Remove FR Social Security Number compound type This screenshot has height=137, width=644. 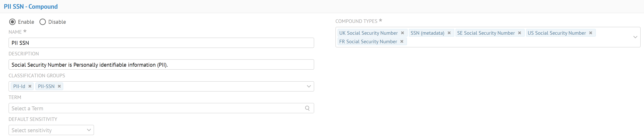click(402, 42)
